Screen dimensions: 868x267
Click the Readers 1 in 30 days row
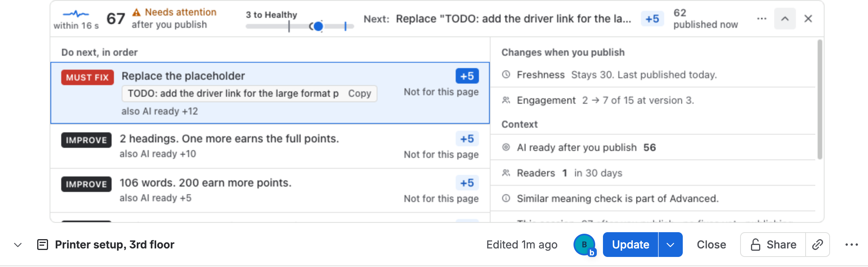pyautogui.click(x=653, y=173)
